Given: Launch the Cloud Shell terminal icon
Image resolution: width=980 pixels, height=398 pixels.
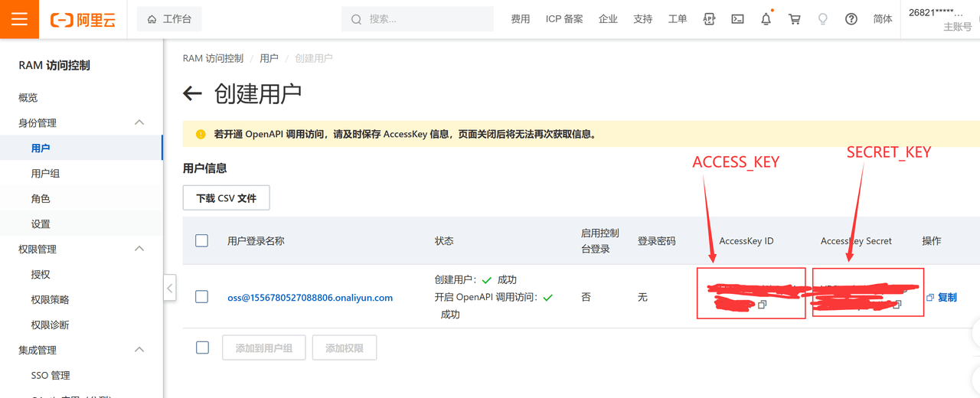Looking at the screenshot, I should (737, 19).
